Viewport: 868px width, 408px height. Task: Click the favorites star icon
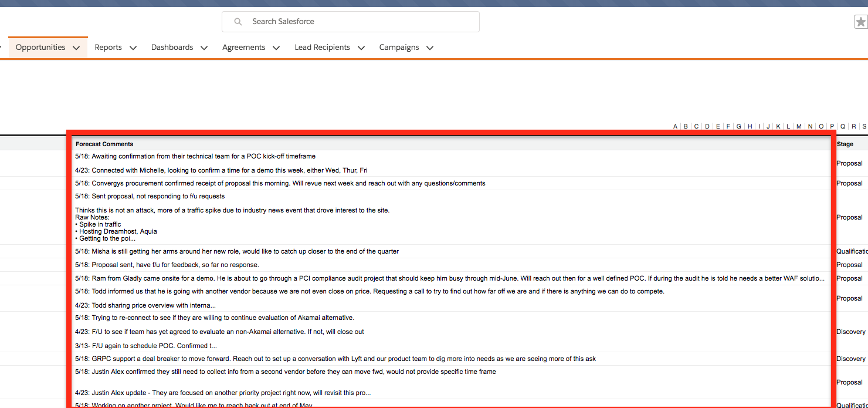pos(861,22)
